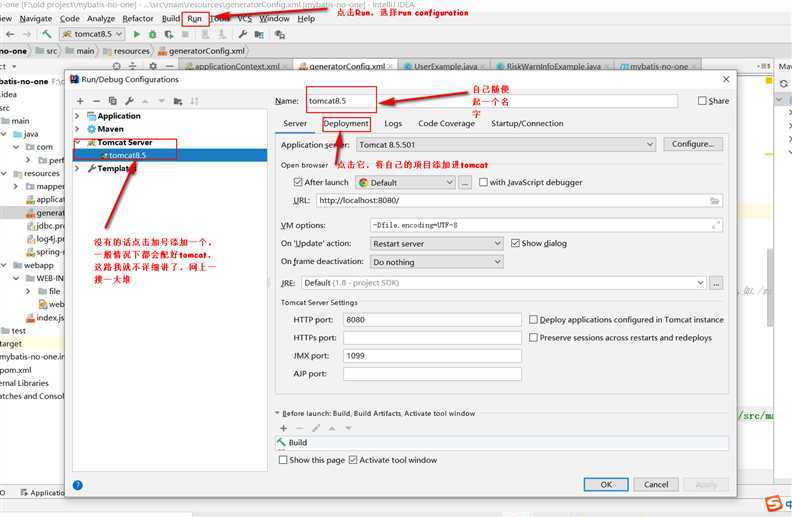The width and height of the screenshot is (792, 517).
Task: Switch to the Logs tab
Action: click(x=393, y=123)
